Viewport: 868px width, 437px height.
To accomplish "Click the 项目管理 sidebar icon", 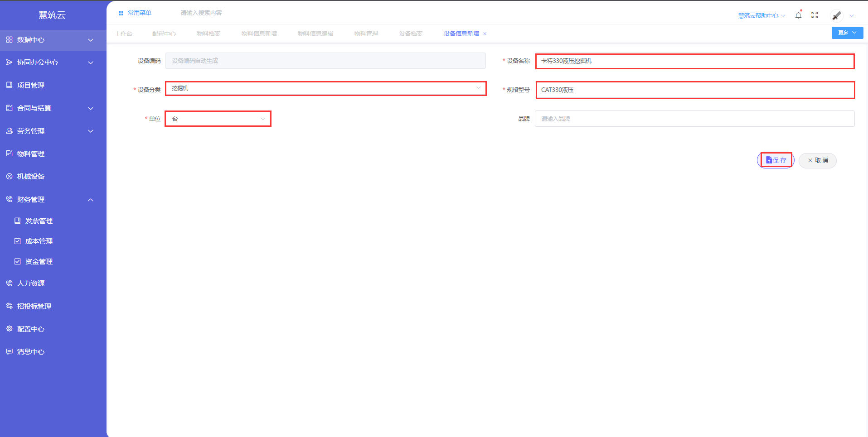I will pyautogui.click(x=9, y=85).
